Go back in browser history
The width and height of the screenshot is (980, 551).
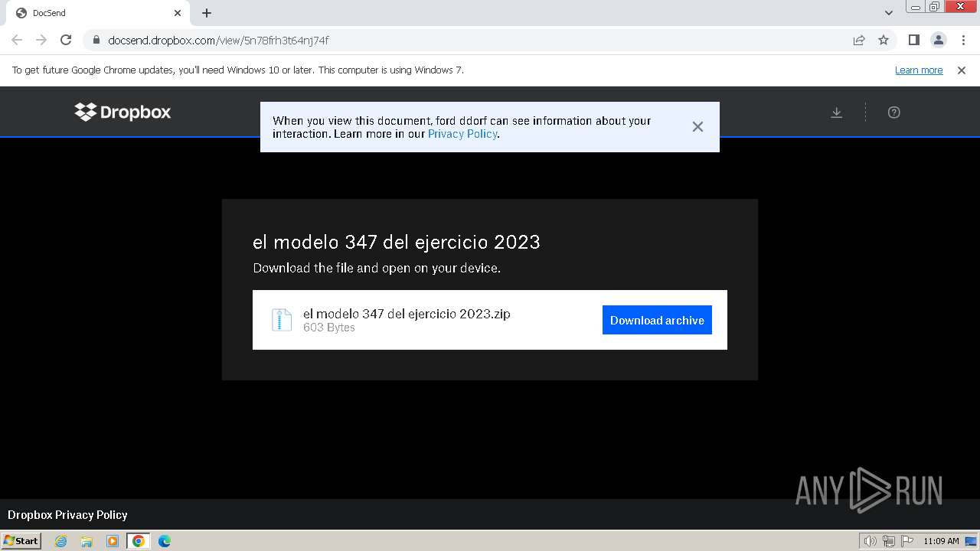tap(17, 40)
